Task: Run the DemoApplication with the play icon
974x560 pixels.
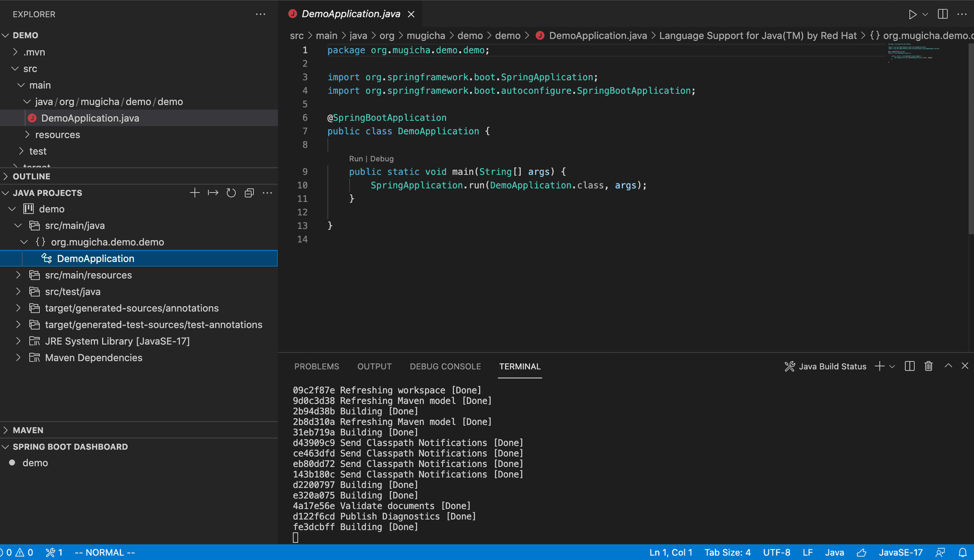Action: pyautogui.click(x=913, y=14)
